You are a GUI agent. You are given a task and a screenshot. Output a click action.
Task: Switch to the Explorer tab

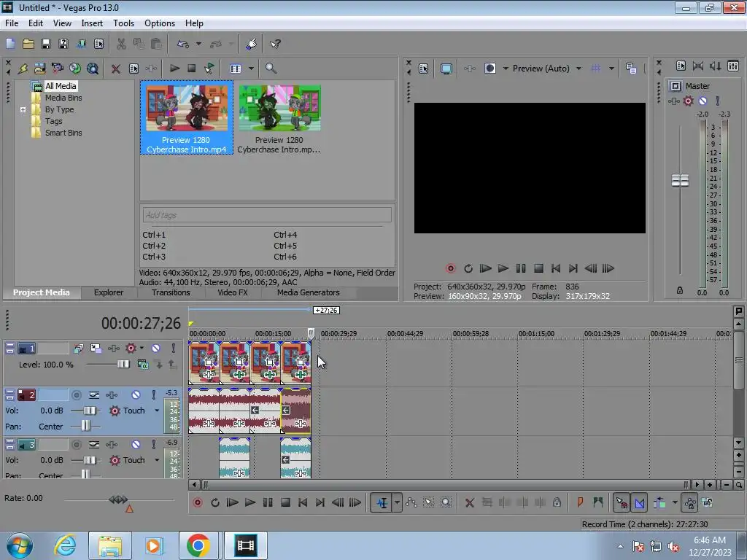(109, 292)
